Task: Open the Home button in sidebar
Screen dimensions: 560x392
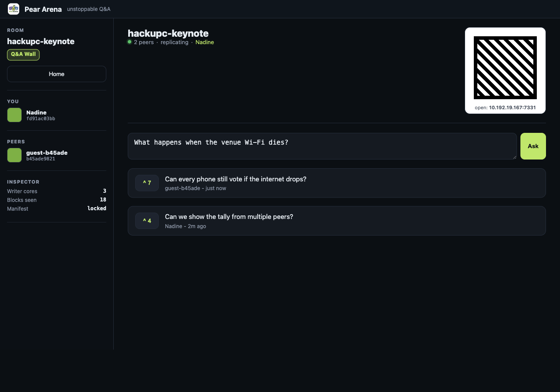Action: 56,74
